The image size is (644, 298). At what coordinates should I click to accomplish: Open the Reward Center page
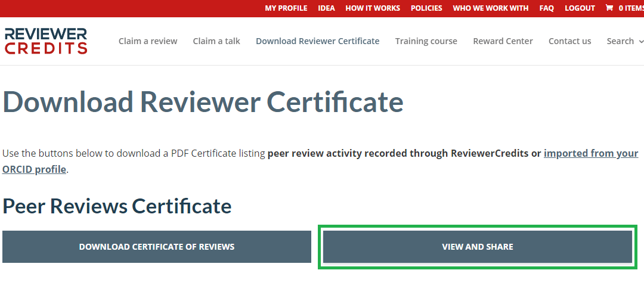[503, 41]
